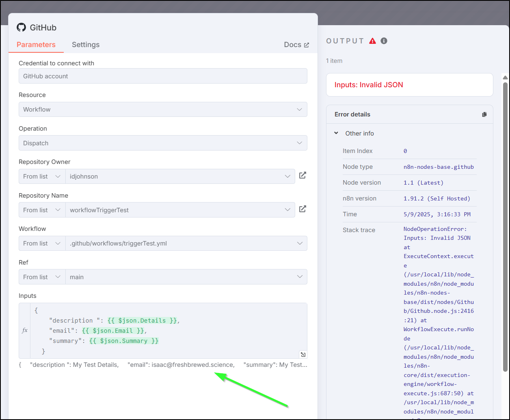The height and width of the screenshot is (420, 510).
Task: Open the Docs link
Action: point(296,45)
